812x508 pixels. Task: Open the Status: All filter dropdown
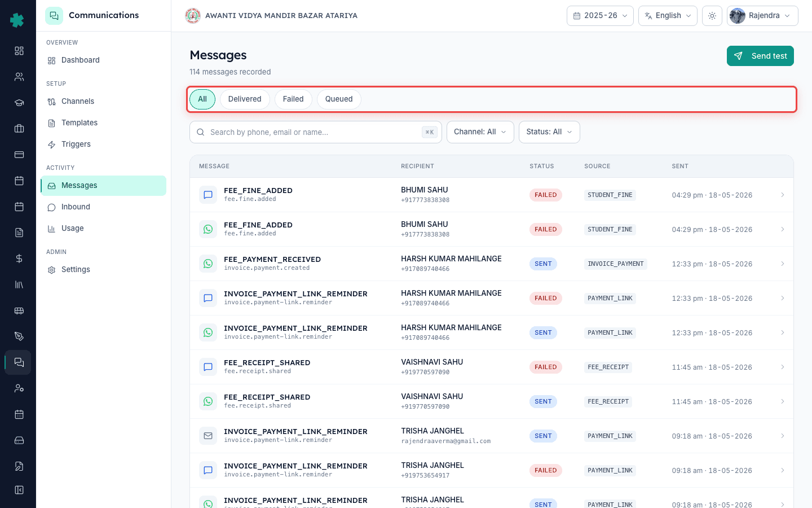tap(549, 132)
